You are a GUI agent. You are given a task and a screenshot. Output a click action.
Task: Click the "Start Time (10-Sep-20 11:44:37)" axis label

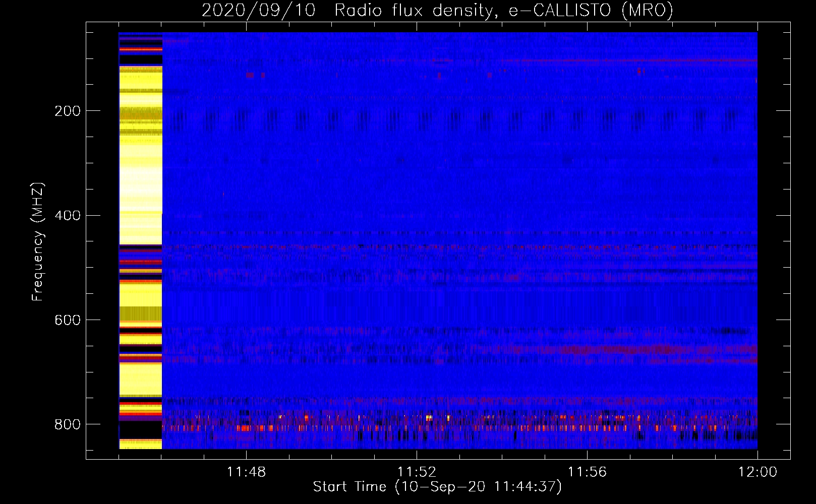[437, 487]
